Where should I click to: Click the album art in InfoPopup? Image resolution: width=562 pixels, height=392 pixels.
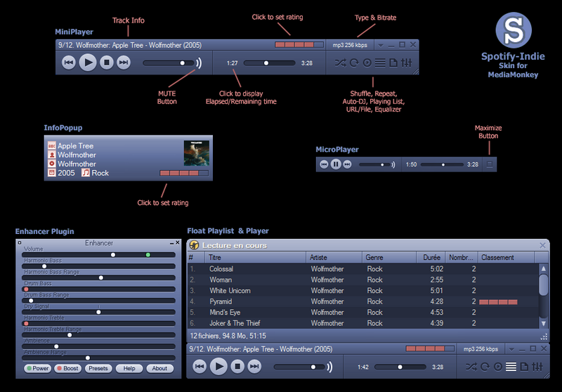click(x=197, y=153)
